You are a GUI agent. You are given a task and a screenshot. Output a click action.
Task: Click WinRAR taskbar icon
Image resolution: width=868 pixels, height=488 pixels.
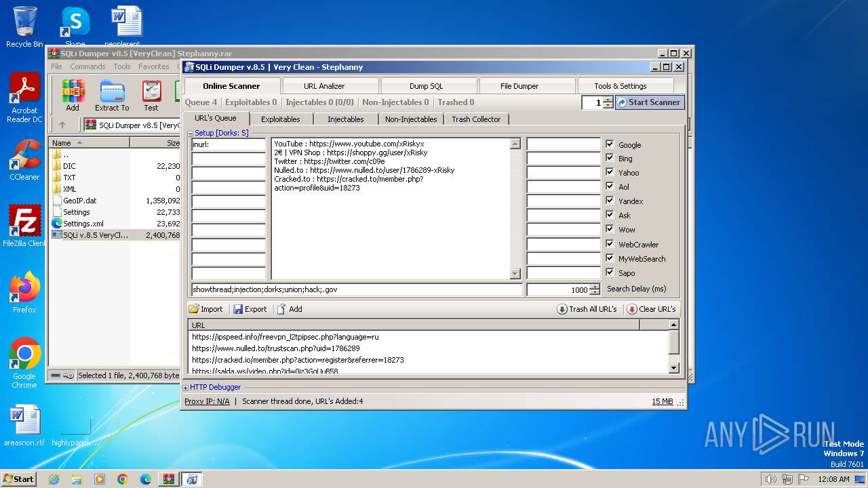(169, 479)
